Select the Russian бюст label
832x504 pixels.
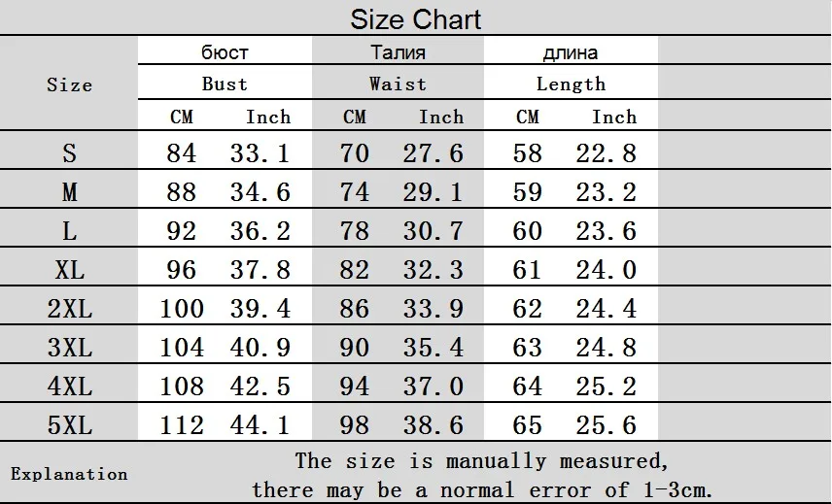point(225,52)
